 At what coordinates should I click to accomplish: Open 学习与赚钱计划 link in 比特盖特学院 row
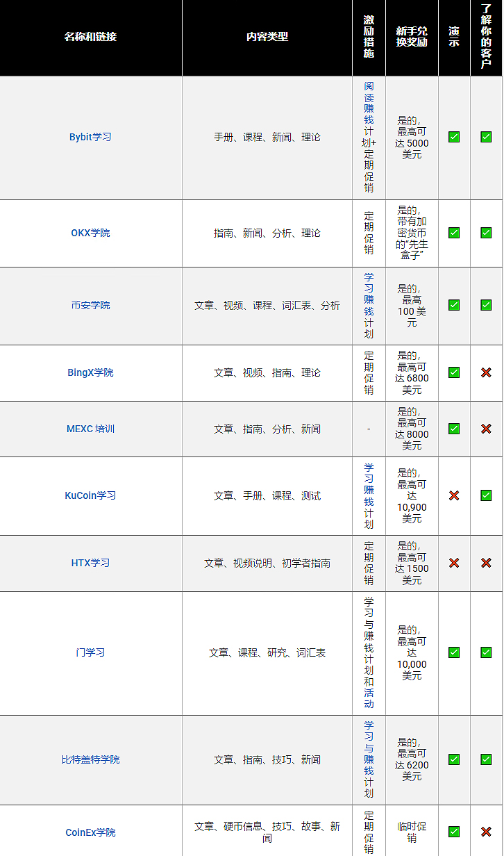pos(369,759)
